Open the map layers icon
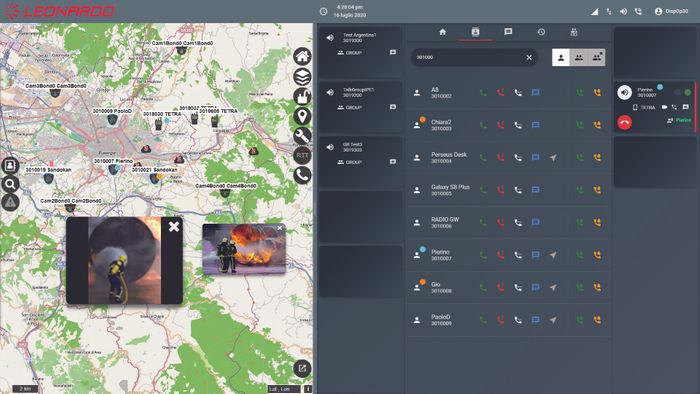Image resolution: width=700 pixels, height=394 pixels. (302, 76)
